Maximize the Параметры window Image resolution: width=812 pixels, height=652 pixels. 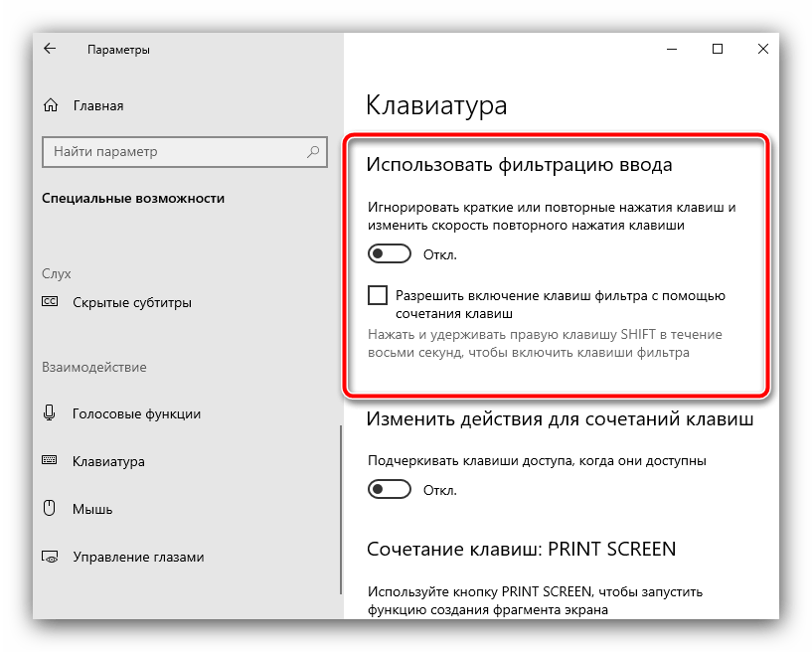[x=718, y=49]
